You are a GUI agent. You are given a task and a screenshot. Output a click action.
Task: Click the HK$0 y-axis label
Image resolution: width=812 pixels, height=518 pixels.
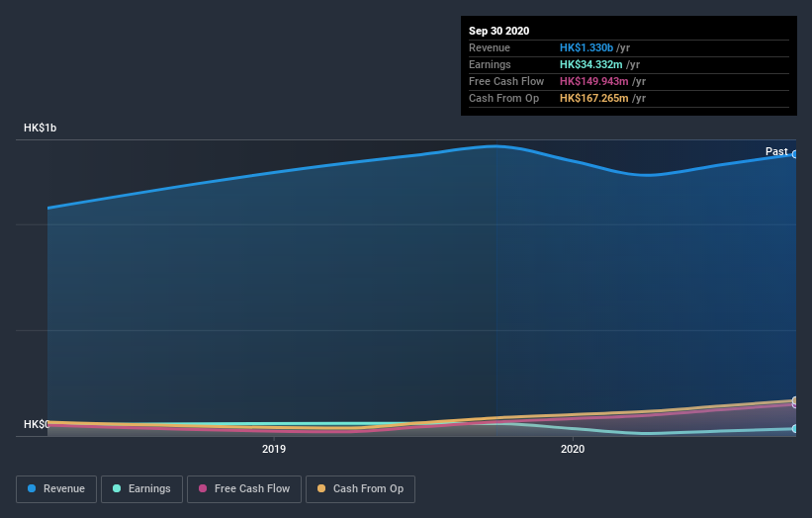(x=37, y=424)
